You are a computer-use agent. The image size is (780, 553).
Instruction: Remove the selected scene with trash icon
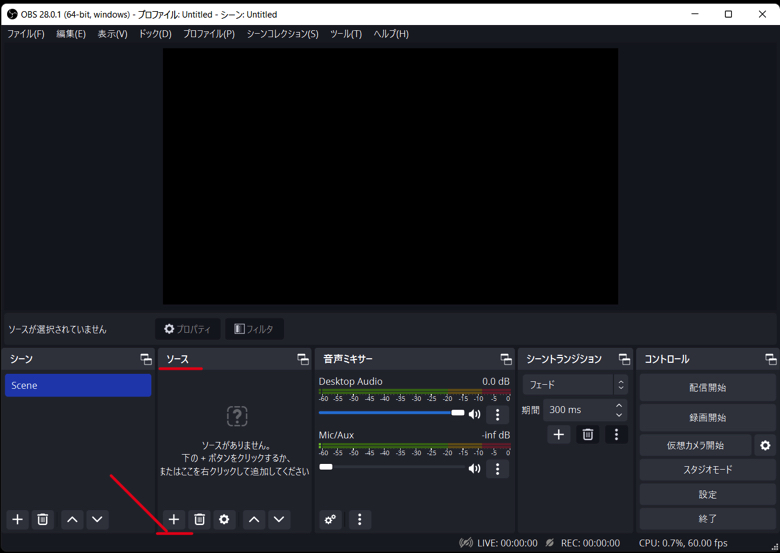tap(43, 519)
